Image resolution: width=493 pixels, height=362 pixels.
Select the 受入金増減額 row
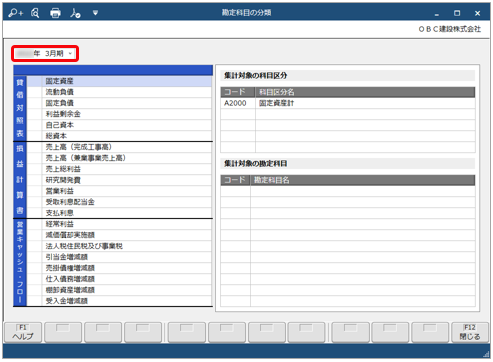[x=119, y=301]
